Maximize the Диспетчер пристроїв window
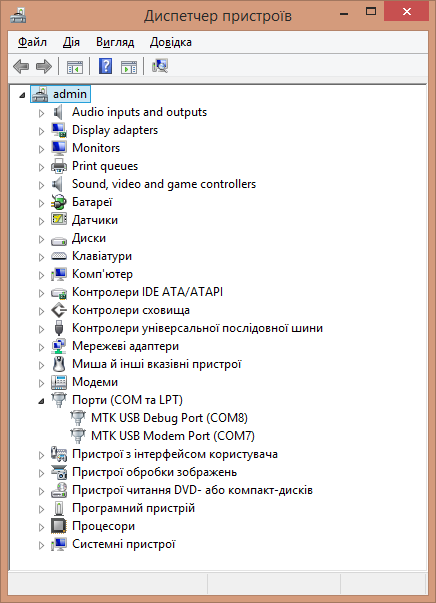Screen dimensions: 436x603 pyautogui.click(x=371, y=12)
